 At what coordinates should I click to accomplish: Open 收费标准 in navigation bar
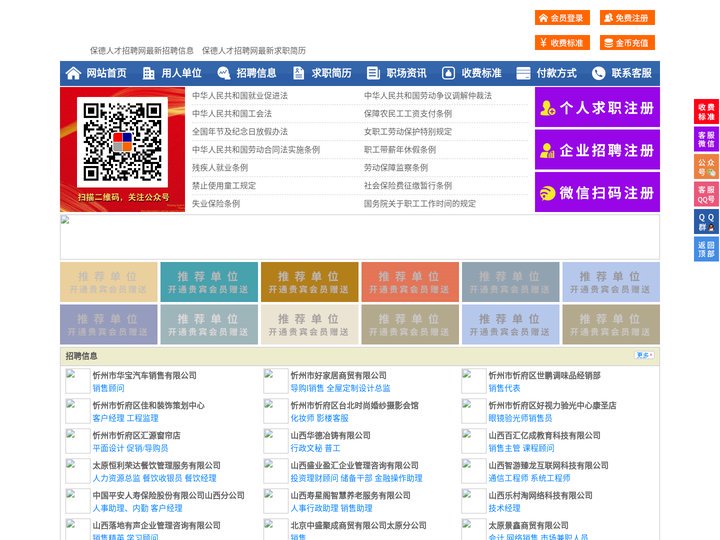[x=481, y=73]
